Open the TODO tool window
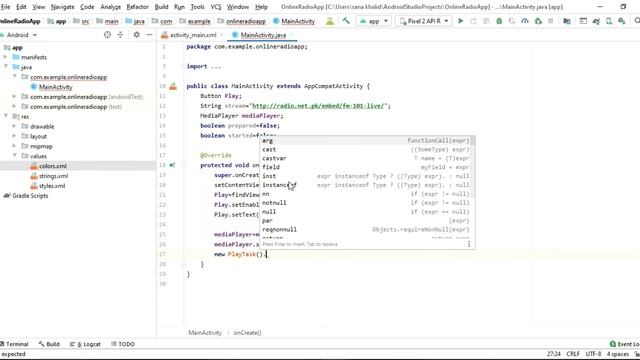The image size is (640, 360). 123,344
